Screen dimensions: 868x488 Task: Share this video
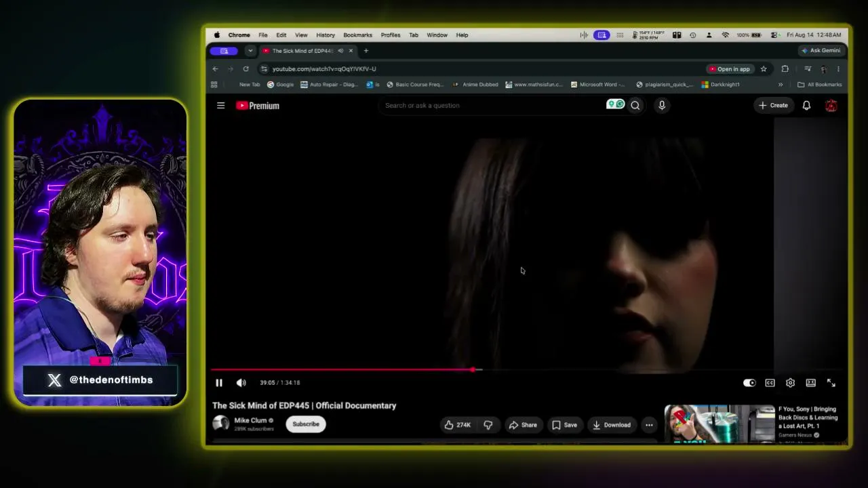(x=523, y=425)
